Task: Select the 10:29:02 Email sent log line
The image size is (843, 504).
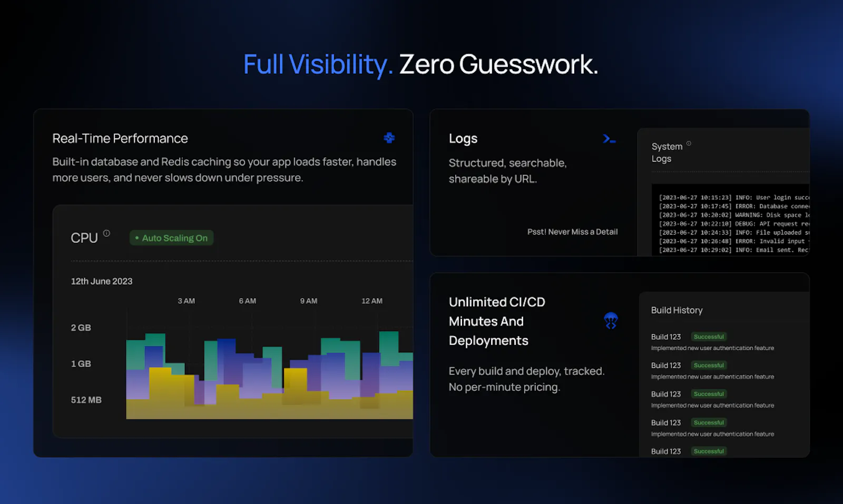Action: pyautogui.click(x=734, y=250)
